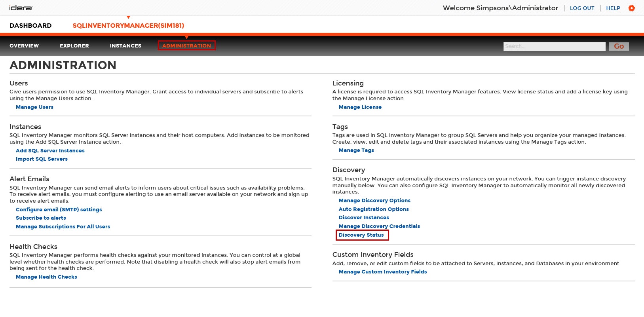The width and height of the screenshot is (644, 317).
Task: Click the Idera logo
Action: coord(21,8)
